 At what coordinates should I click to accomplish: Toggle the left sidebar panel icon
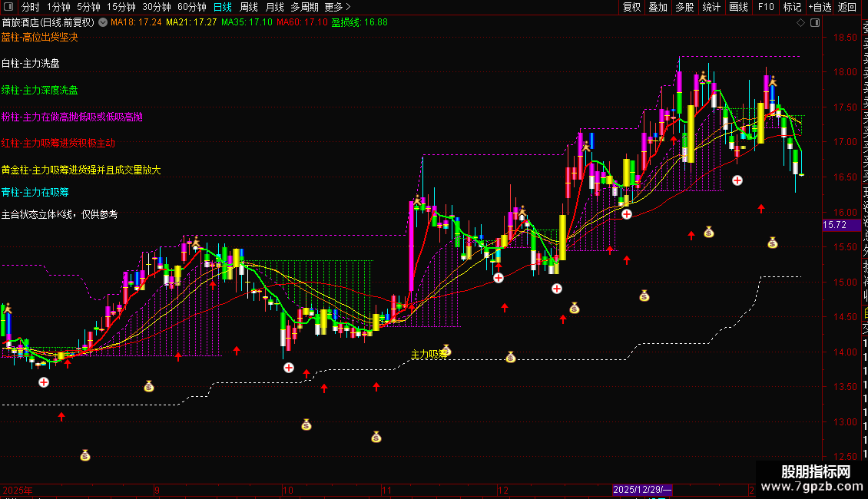pos(8,7)
